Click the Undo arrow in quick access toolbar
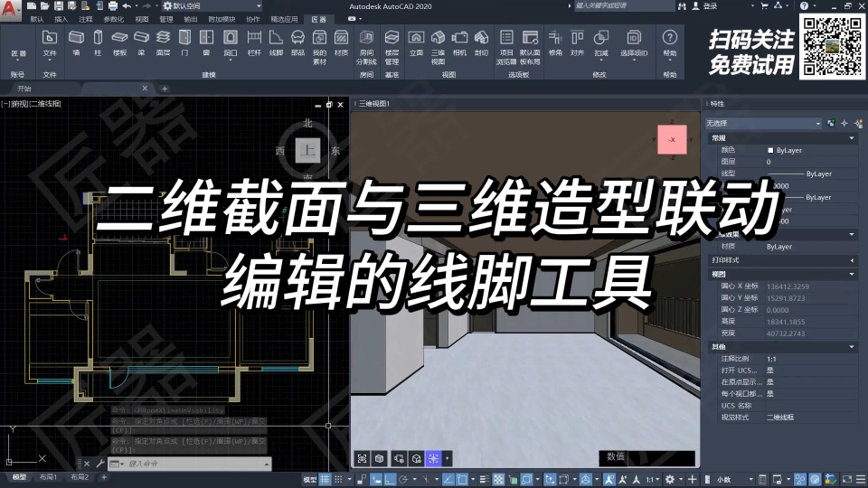The width and height of the screenshot is (868, 488). [127, 6]
